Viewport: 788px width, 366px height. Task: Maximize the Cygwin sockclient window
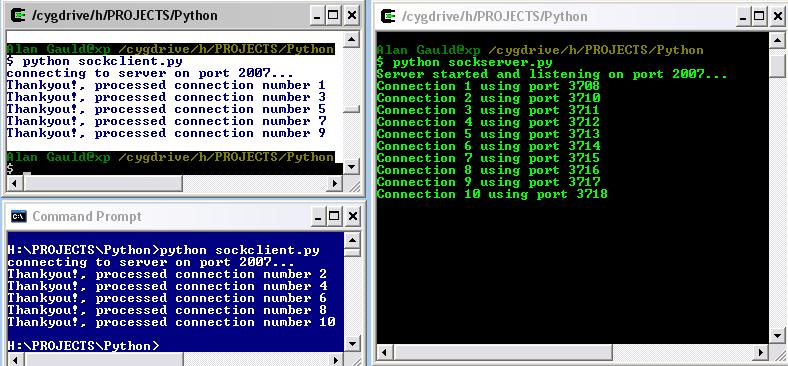pos(333,16)
